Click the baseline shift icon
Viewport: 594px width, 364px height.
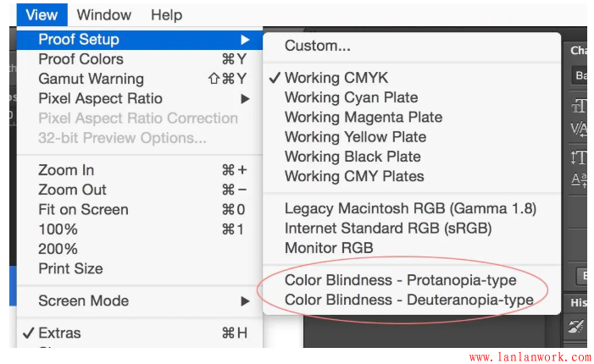pos(580,179)
